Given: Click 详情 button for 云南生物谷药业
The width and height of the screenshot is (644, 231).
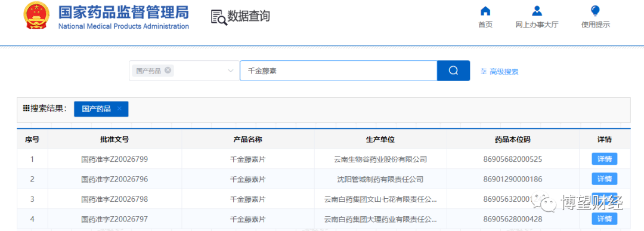Looking at the screenshot, I should point(604,159).
